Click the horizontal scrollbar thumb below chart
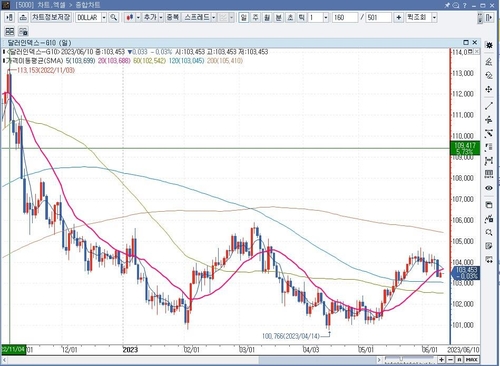 click(x=318, y=360)
